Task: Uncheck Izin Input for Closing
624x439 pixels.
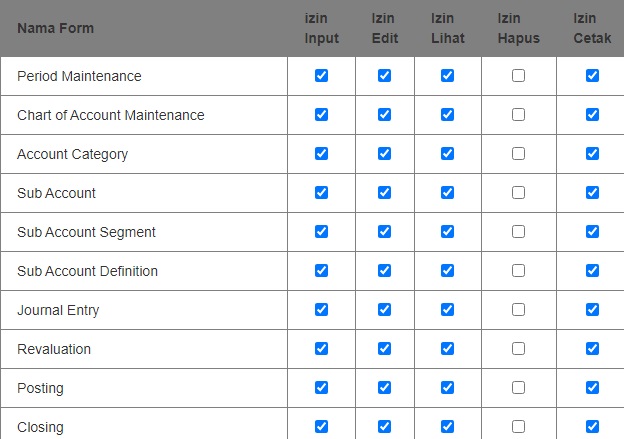Action: click(321, 426)
